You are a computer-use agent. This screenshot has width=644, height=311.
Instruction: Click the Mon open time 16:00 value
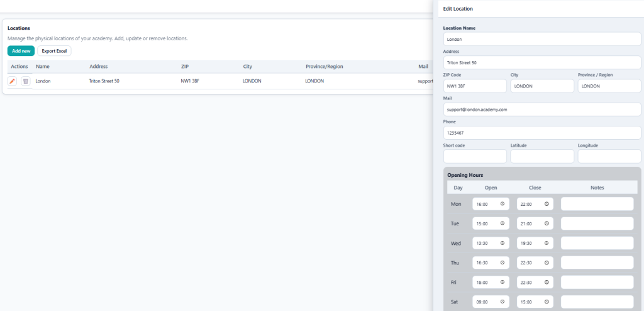coord(482,204)
